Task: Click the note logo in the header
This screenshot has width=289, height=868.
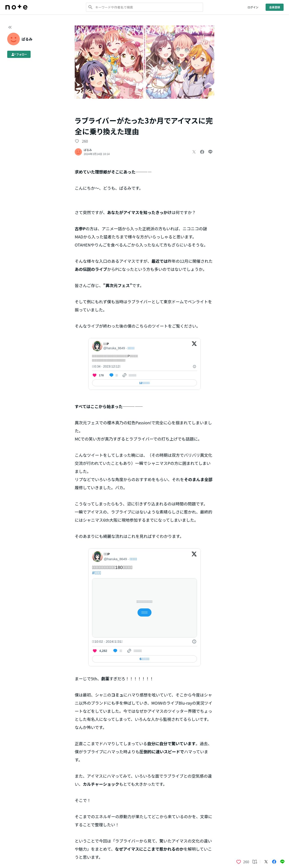Action: click(x=16, y=7)
